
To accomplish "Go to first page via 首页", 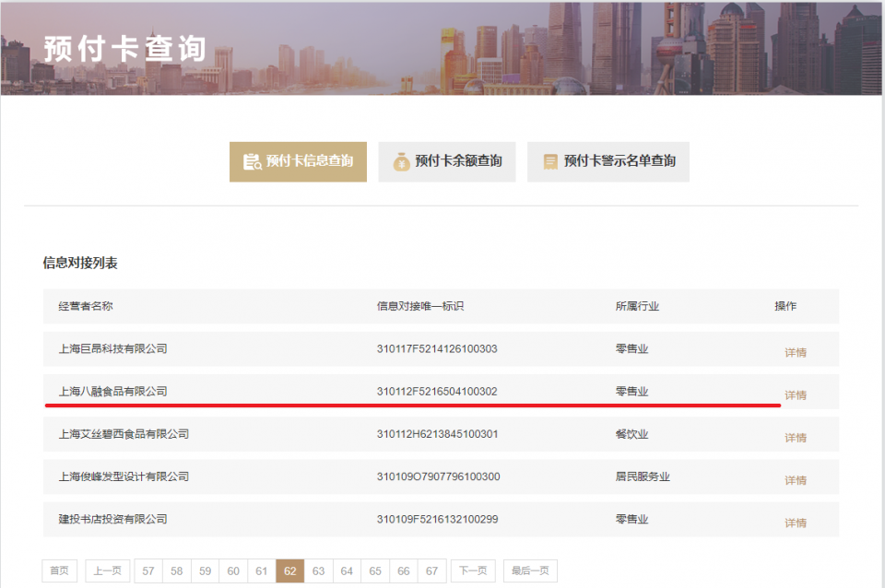I will tap(59, 570).
